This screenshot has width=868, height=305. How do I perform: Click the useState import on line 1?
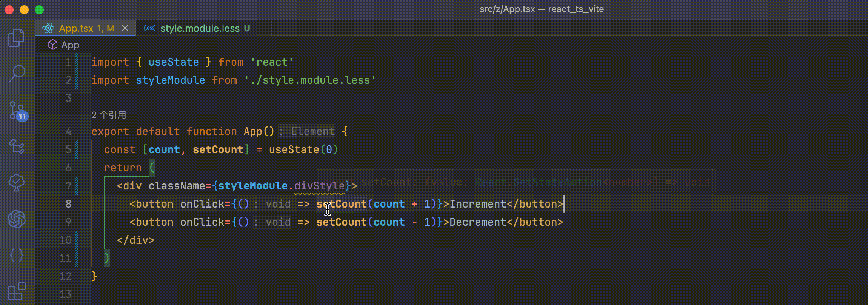tap(173, 62)
